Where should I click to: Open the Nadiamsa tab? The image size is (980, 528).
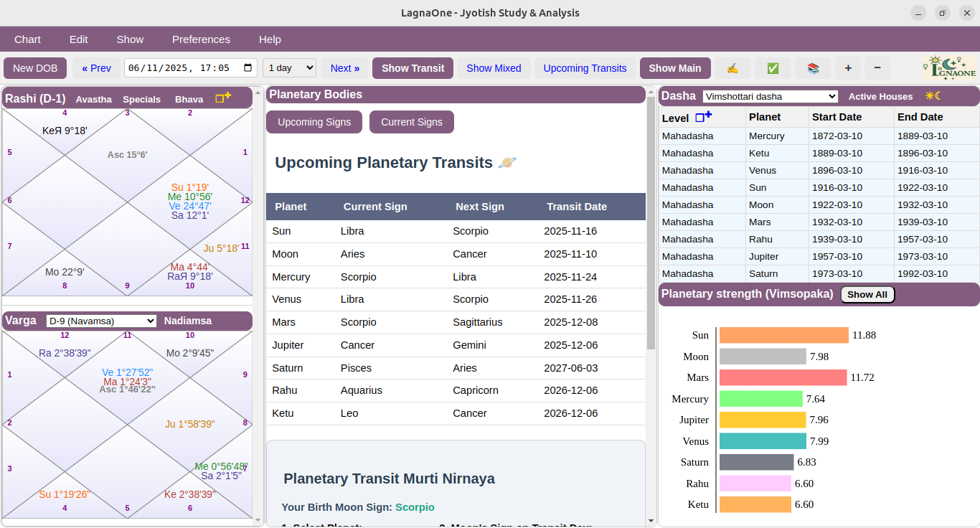(x=188, y=321)
